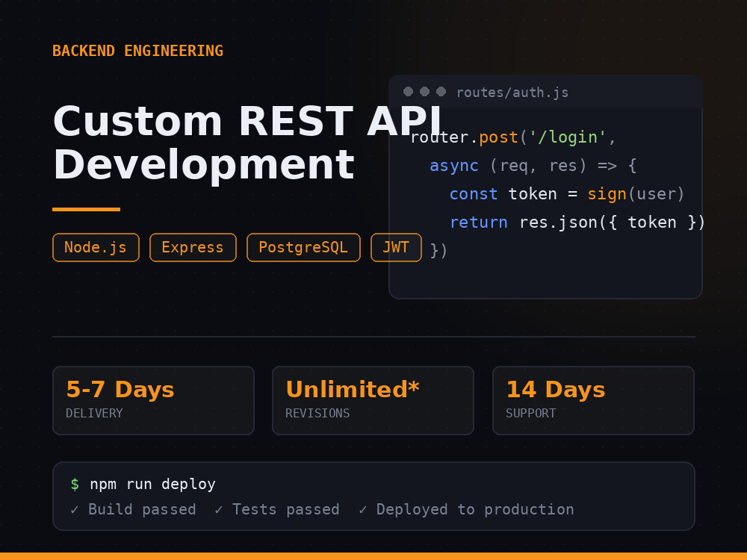Viewport: 747px width, 560px height.
Task: Click the 'const token = sign(user)' line
Action: pos(568,194)
